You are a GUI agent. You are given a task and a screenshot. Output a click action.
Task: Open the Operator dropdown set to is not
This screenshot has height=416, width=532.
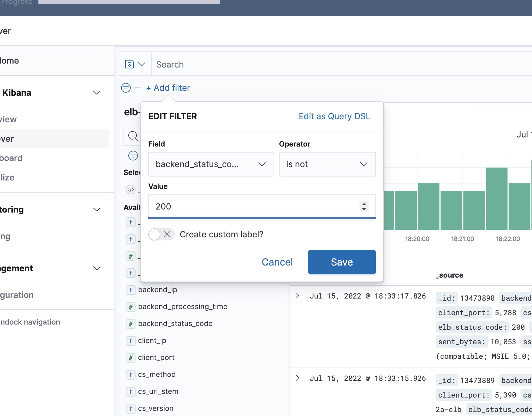pyautogui.click(x=327, y=164)
